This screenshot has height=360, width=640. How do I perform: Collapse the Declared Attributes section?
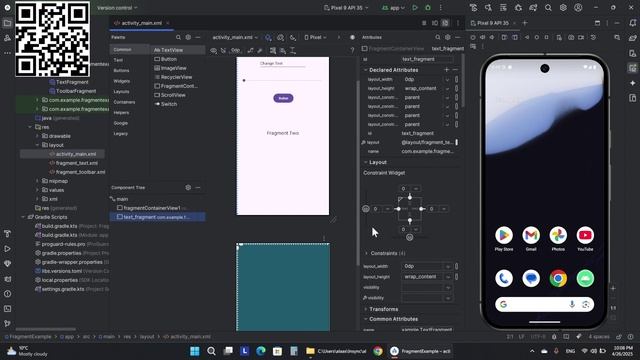click(x=366, y=70)
